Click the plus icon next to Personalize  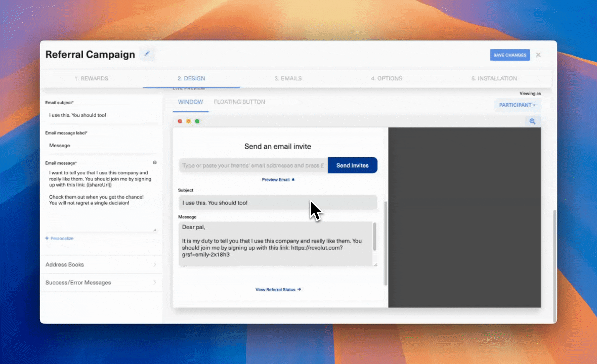tap(47, 238)
